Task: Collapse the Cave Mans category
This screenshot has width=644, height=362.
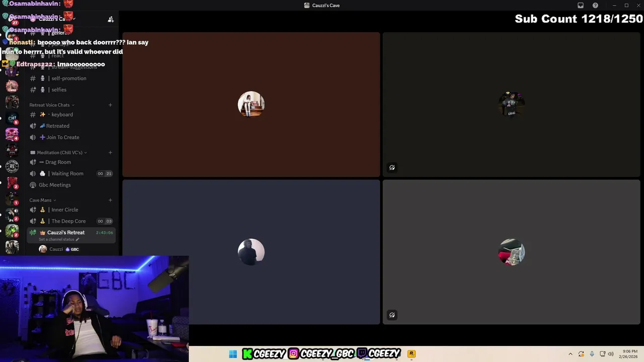Action: point(43,200)
